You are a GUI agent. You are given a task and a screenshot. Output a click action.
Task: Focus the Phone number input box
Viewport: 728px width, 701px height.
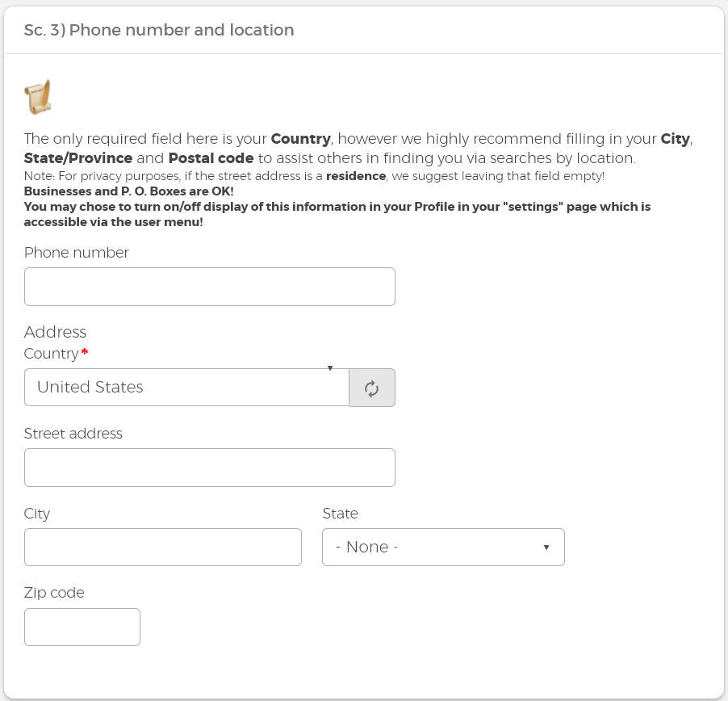pyautogui.click(x=209, y=287)
